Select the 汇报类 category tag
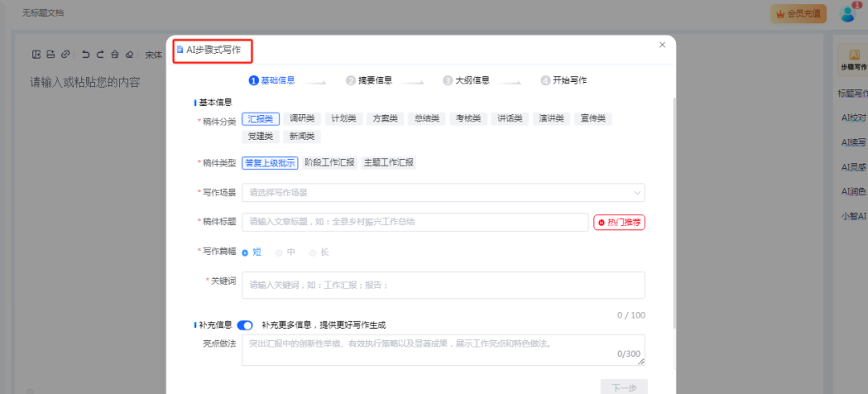This screenshot has width=868, height=394. (x=260, y=118)
